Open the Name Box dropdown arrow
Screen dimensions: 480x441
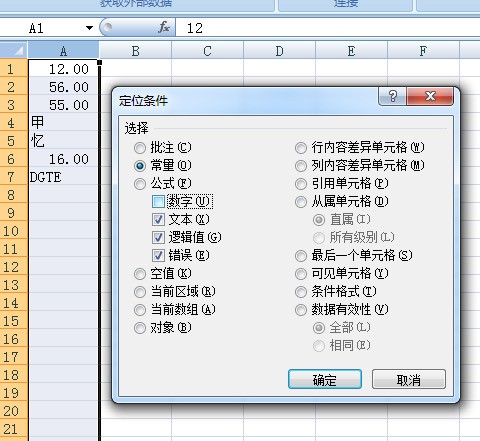tap(89, 28)
